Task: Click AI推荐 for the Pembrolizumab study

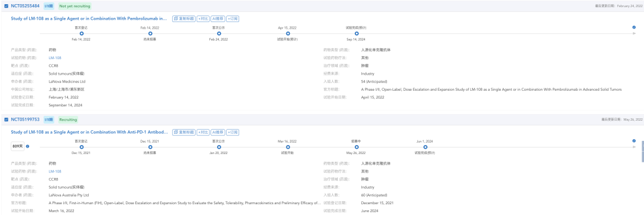Action: point(218,19)
